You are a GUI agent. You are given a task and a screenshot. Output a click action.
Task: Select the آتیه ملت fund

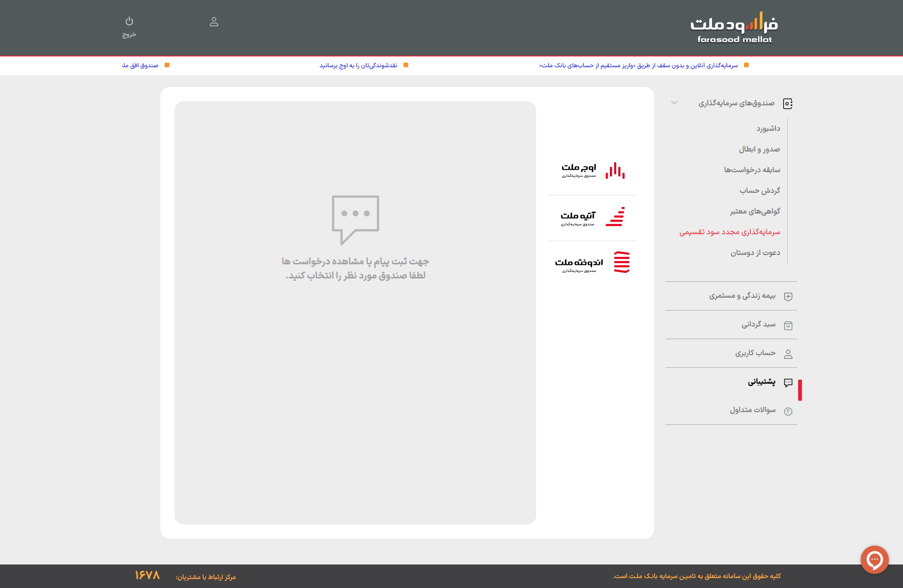(593, 217)
